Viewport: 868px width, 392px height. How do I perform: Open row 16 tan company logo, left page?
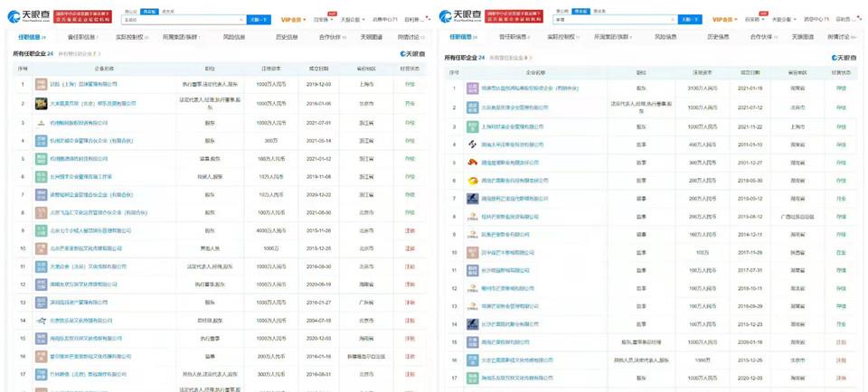[41, 357]
